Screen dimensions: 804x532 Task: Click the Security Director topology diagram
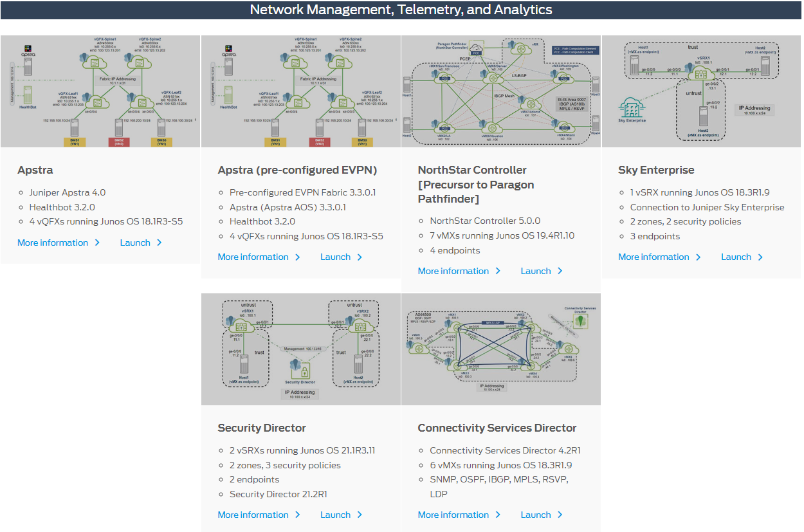300,349
